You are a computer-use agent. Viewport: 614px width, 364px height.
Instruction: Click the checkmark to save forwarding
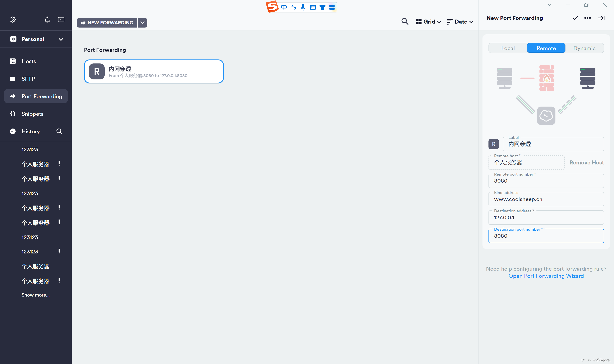[575, 18]
